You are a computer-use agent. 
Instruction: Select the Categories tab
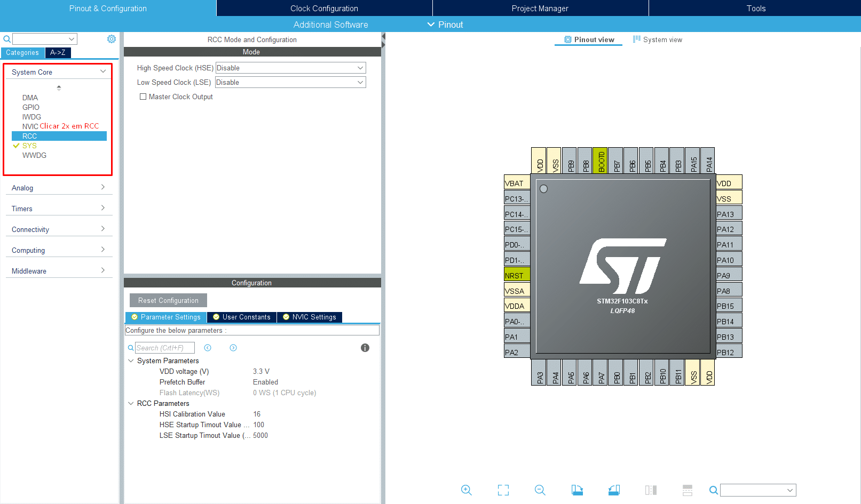pos(22,52)
